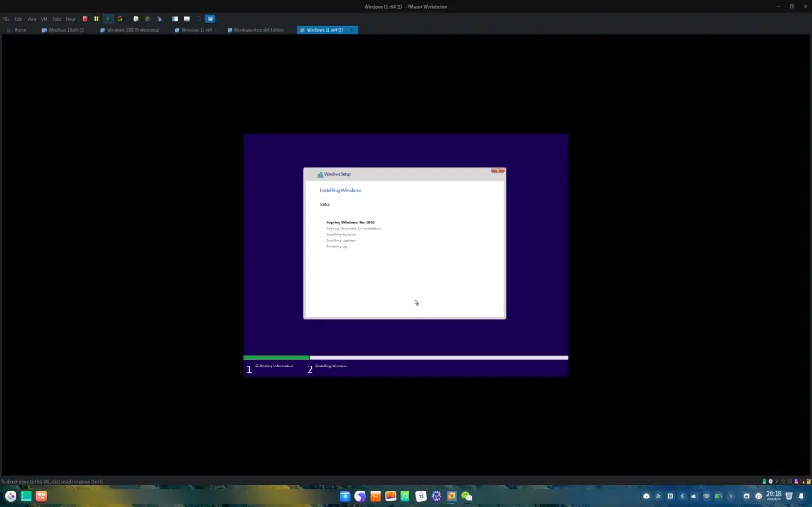Switch to the Windows Vista x64 Edition tab
This screenshot has height=507, width=812.
256,30
